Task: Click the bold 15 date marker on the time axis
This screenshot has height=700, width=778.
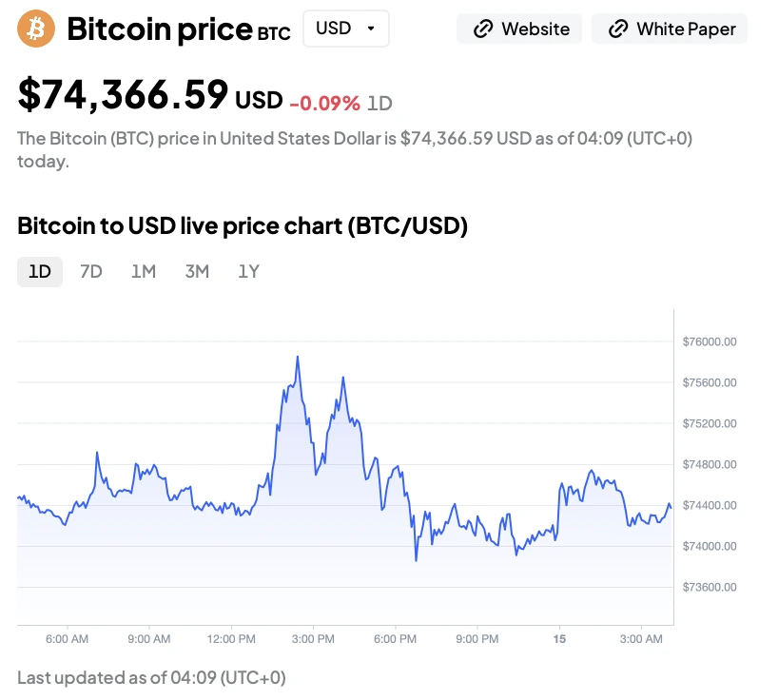Action: pos(559,639)
